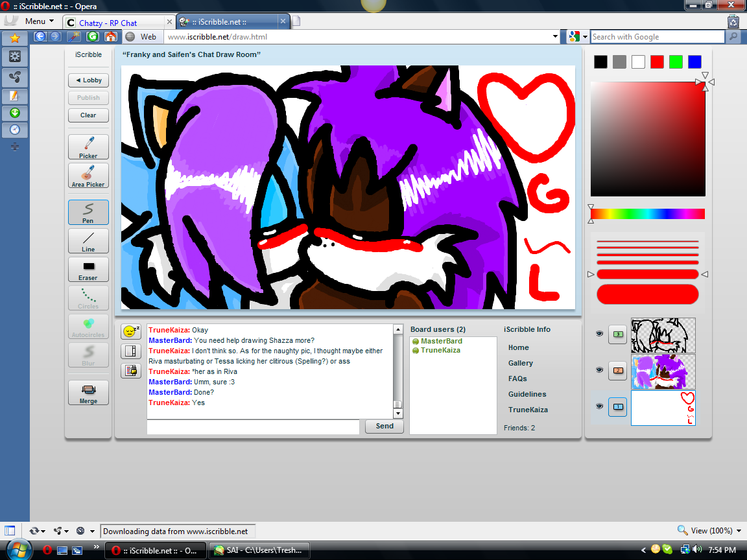Pick the green color swatch

click(676, 62)
